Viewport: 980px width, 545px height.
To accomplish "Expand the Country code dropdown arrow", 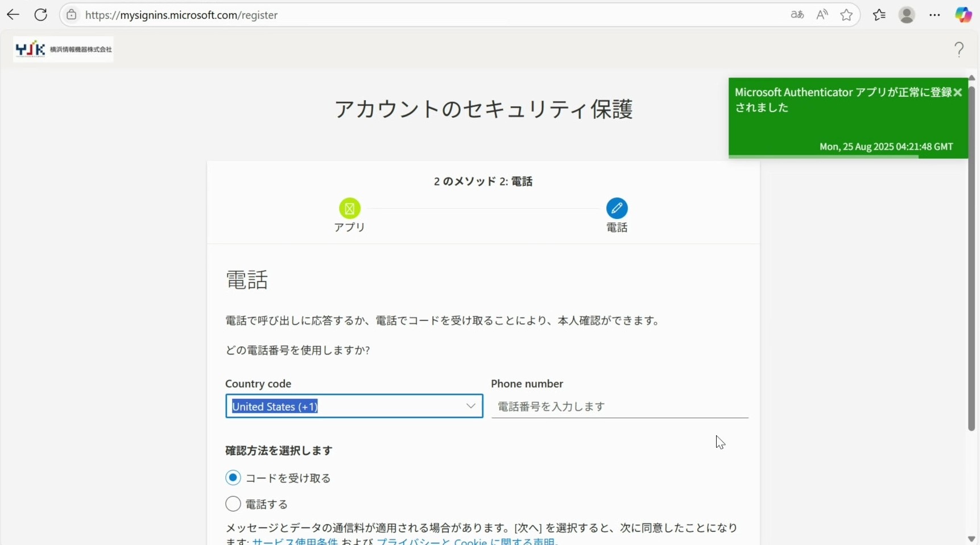I will tap(470, 406).
